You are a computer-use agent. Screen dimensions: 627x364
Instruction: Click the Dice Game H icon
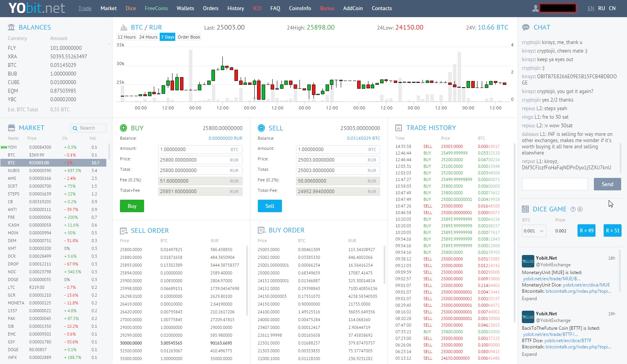580,209
